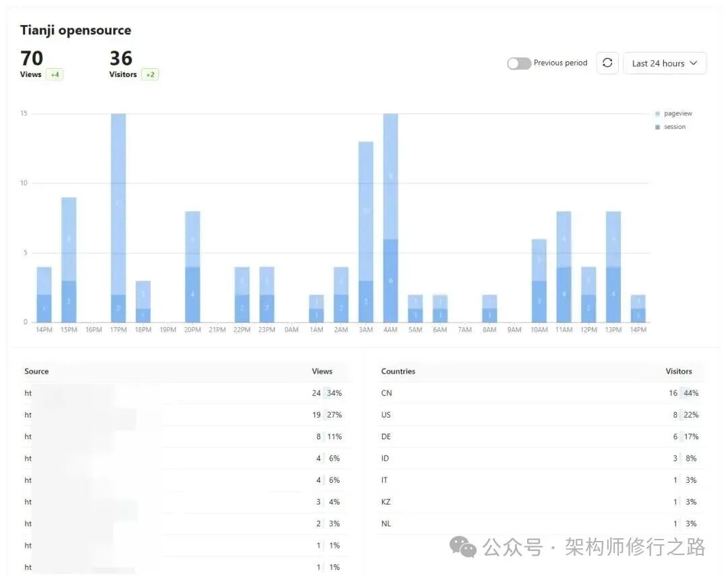Screen dimensions: 728x576
Task: Toggle the Previous period switch on
Action: 518,63
